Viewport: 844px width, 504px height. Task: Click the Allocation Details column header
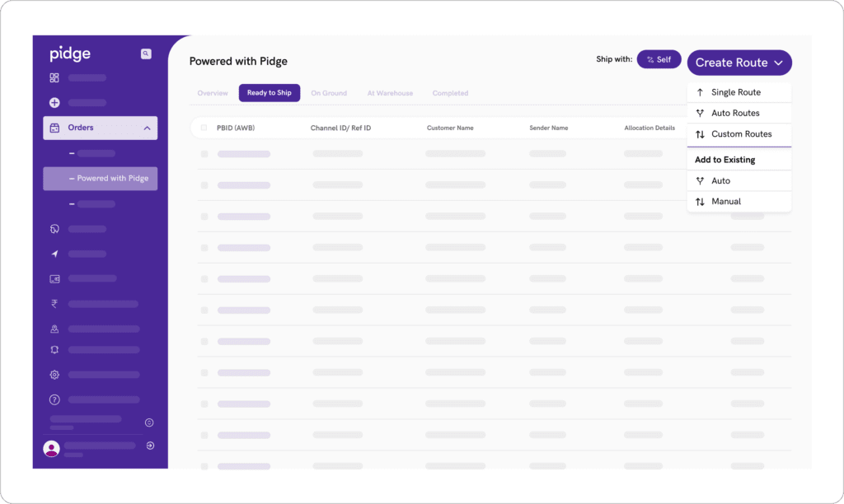pos(649,128)
